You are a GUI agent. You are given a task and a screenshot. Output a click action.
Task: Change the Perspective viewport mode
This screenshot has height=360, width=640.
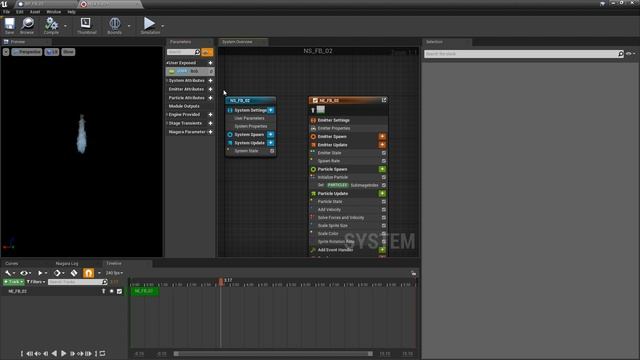coord(27,52)
